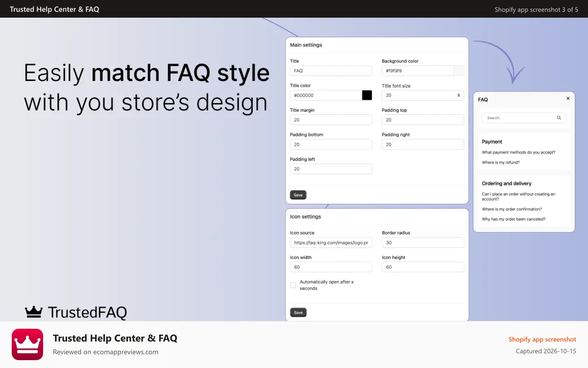Click the Icon height input
588x368 pixels.
point(423,267)
